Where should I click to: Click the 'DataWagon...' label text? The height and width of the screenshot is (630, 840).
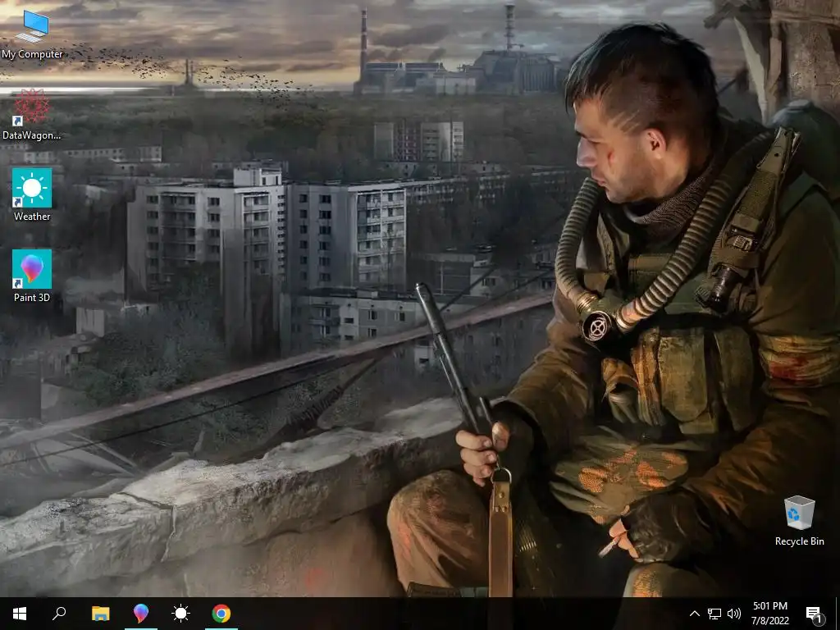pyautogui.click(x=32, y=135)
